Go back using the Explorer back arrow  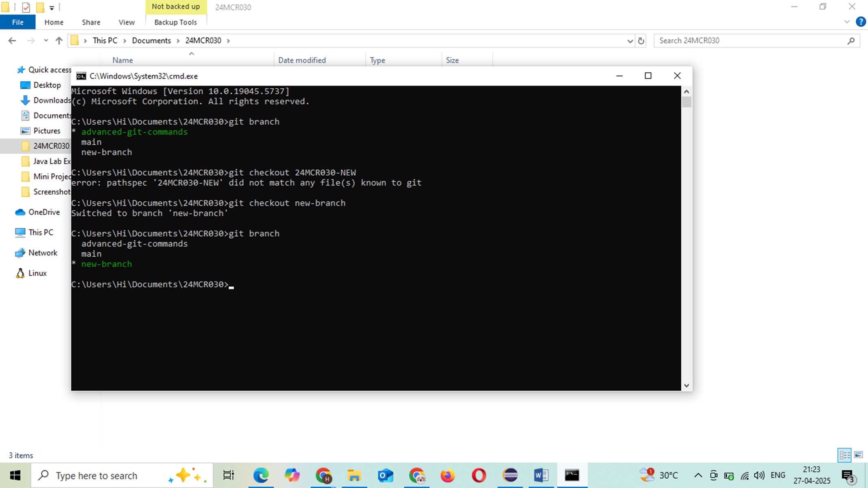12,41
